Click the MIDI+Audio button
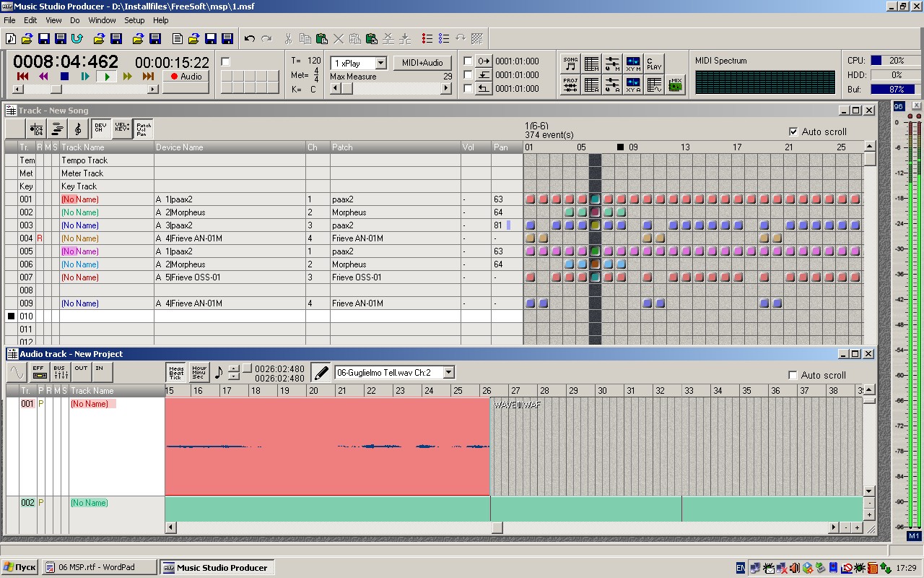Screen dimensions: 924x578 point(422,63)
